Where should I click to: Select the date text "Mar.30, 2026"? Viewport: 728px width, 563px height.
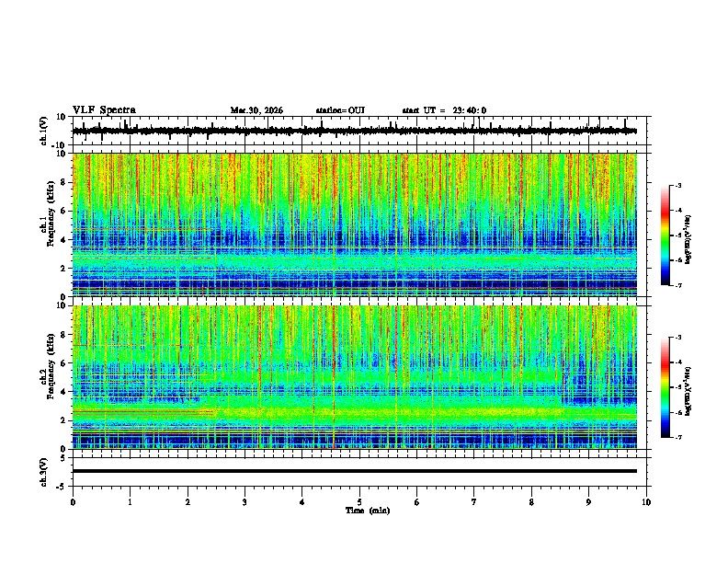pos(256,110)
